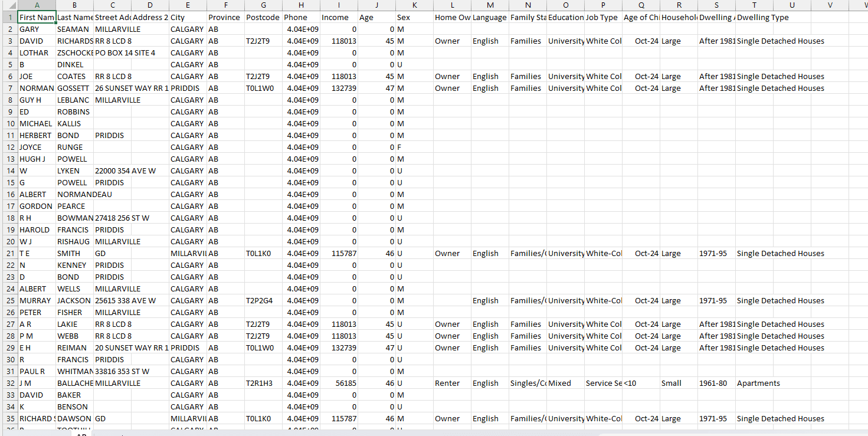868x436 pixels.
Task: Select the column A letter header
Action: (37, 5)
